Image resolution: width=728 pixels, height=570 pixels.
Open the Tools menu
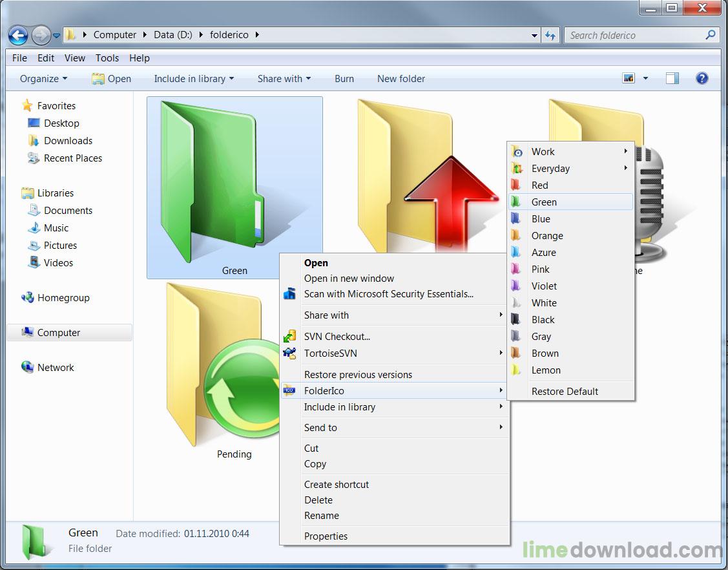107,58
